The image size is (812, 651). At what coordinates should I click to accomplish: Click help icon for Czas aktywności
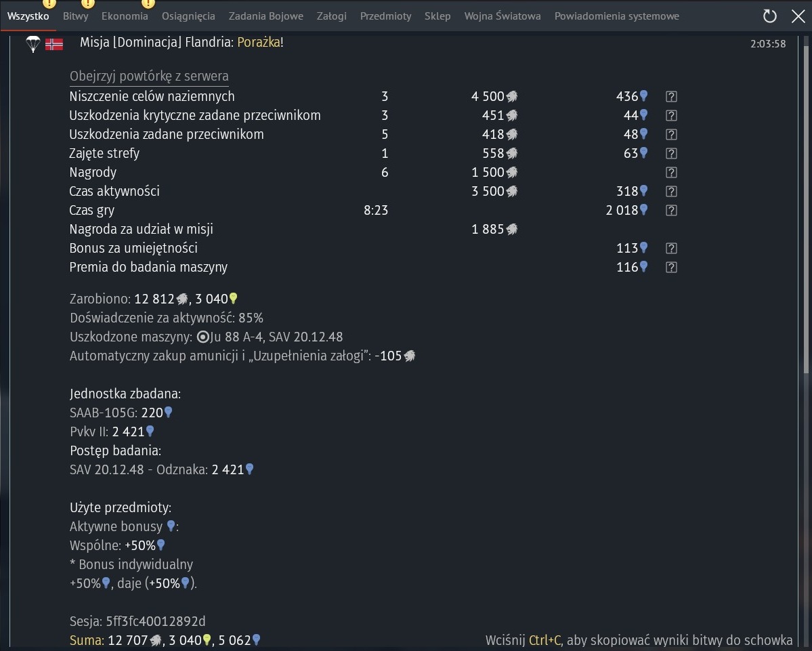(x=671, y=192)
